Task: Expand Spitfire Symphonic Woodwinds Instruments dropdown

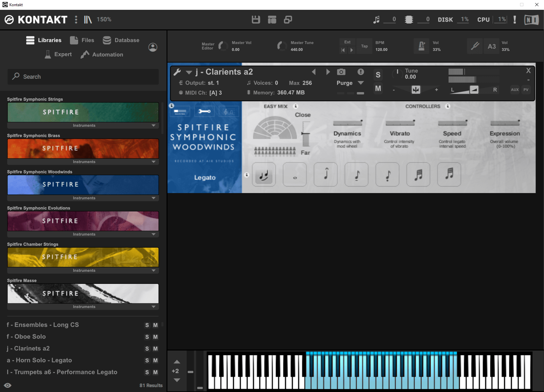Action: [153, 198]
